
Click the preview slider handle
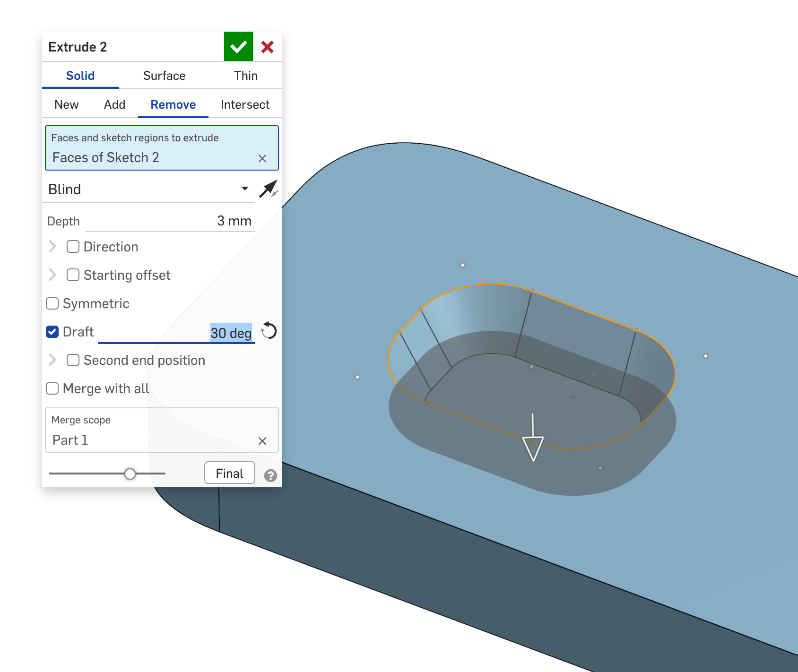pos(130,474)
